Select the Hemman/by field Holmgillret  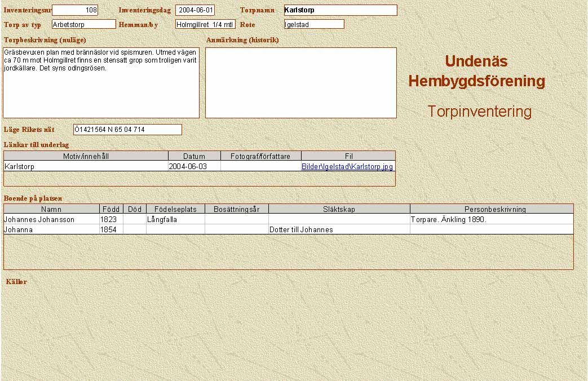(205, 24)
